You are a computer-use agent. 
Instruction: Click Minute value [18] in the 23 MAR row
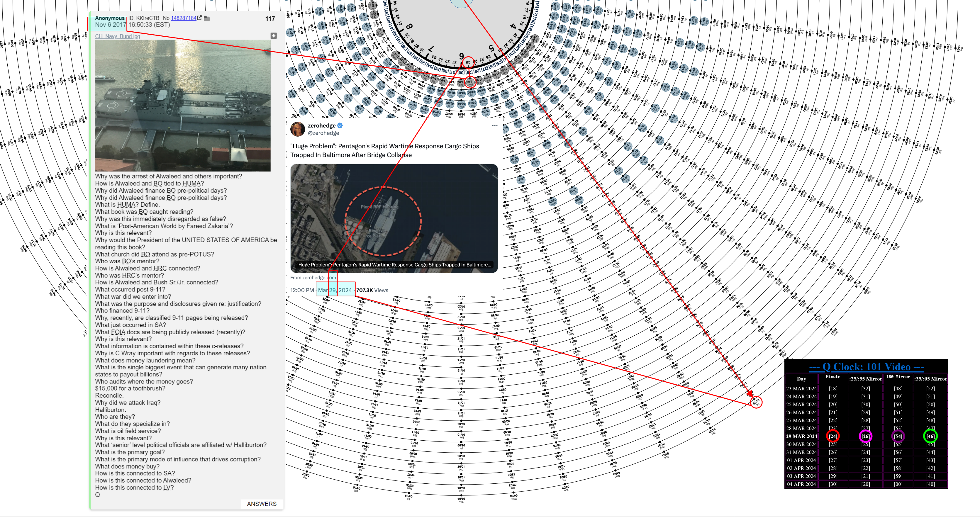(833, 389)
